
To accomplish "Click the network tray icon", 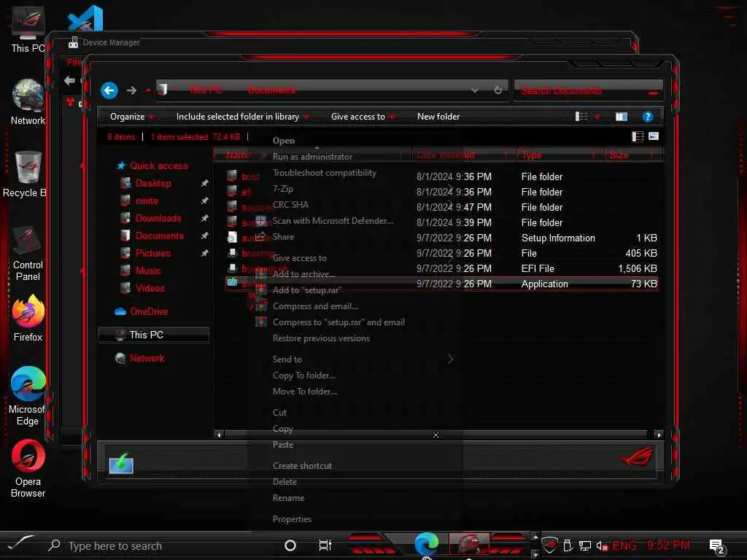I will coord(585,545).
